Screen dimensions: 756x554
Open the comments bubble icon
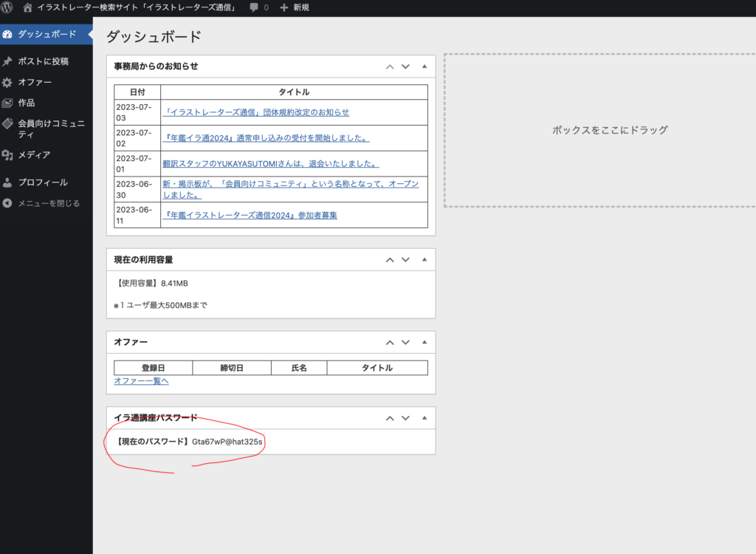click(254, 7)
